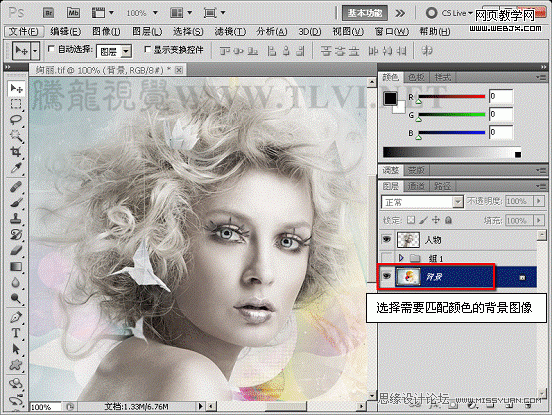Screen dimensions: 552x415
Task: Expand the 组 1 layer group
Action: (401, 258)
